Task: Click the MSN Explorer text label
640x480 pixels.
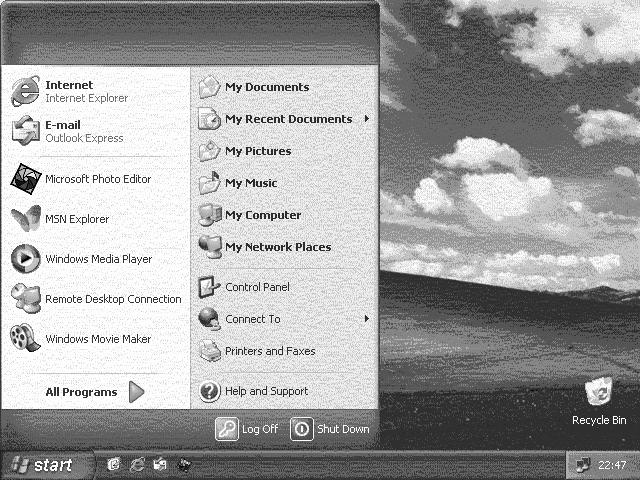Action: tap(77, 219)
